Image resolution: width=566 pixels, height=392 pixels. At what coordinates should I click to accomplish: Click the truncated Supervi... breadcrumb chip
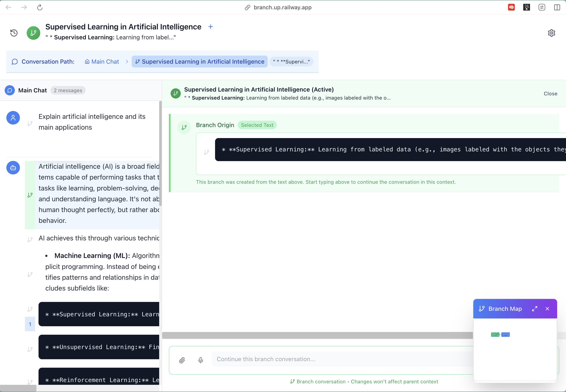click(x=291, y=62)
